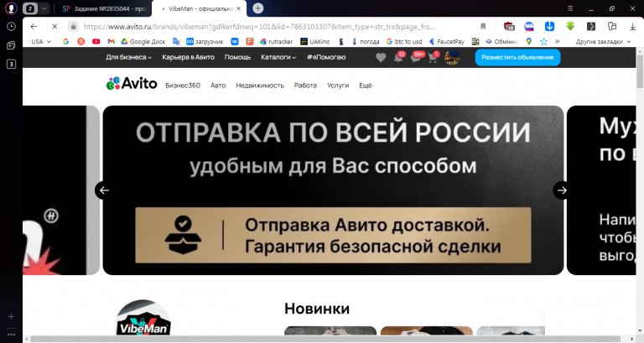644x343 pixels.
Task: Open the Gmail bookmark icon
Action: click(111, 41)
